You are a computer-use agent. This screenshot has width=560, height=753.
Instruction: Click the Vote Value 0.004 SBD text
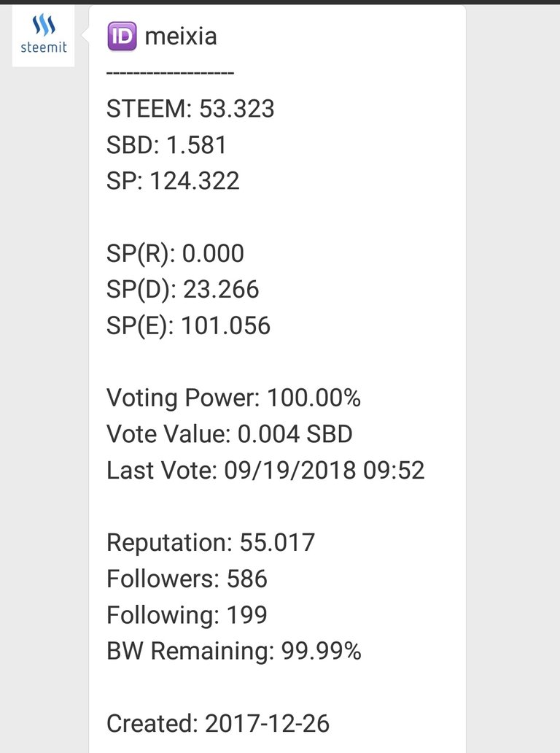coord(230,434)
